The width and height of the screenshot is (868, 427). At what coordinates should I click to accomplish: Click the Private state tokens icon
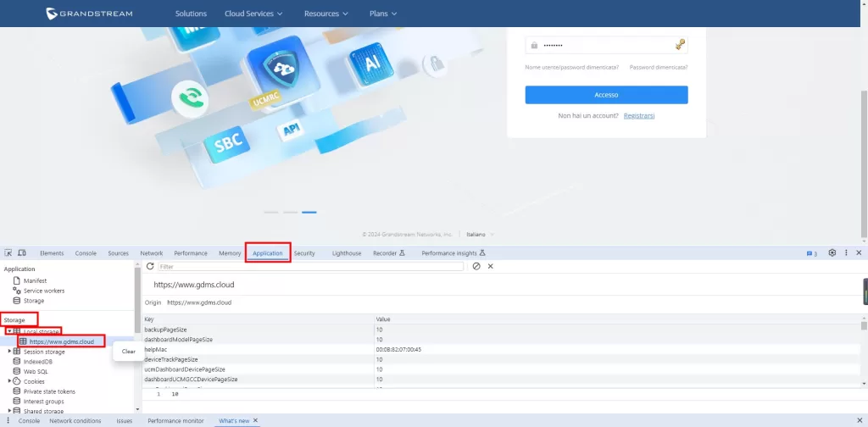coord(17,391)
